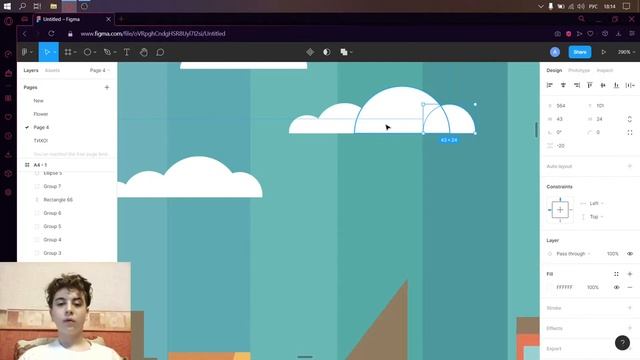Select the Move tool
Screen dimensions: 640x360
tap(47, 52)
